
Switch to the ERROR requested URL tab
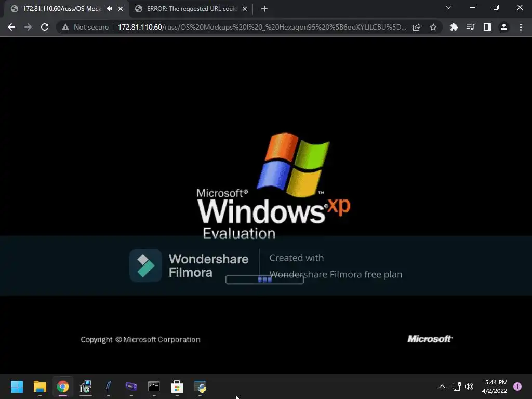pos(192,9)
